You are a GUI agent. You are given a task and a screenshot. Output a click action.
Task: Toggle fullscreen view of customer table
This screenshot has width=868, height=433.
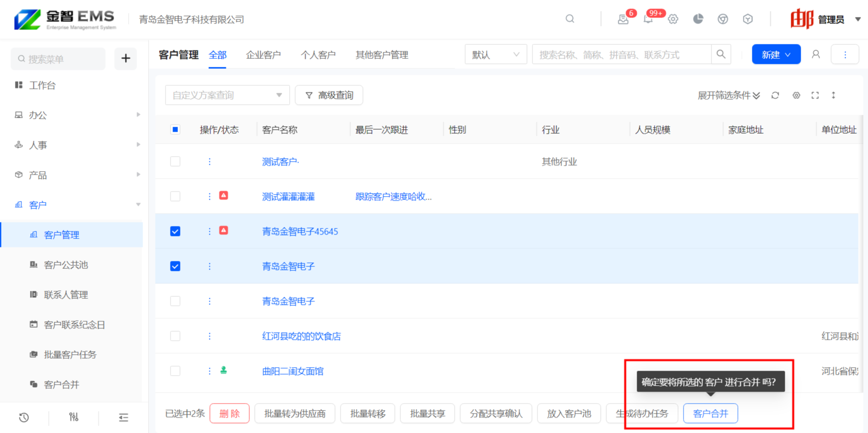815,95
